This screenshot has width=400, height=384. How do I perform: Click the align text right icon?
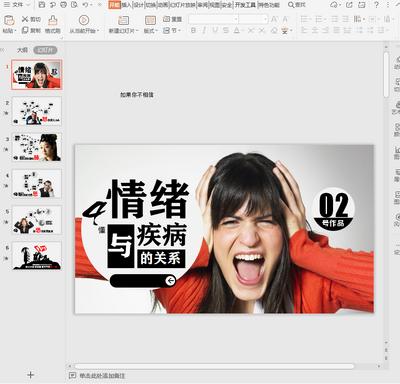tap(326, 31)
